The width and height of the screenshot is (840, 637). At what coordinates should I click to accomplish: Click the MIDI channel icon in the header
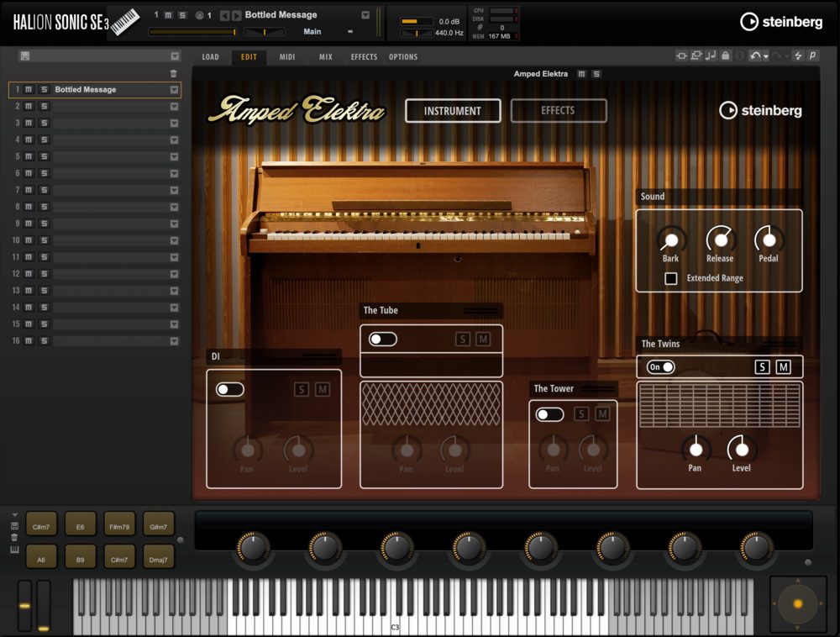click(x=199, y=15)
